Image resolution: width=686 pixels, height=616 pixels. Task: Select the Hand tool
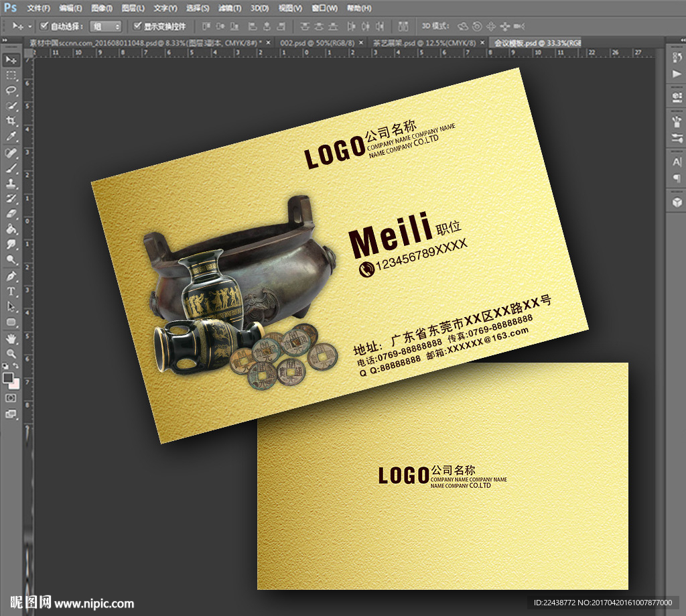(11, 339)
